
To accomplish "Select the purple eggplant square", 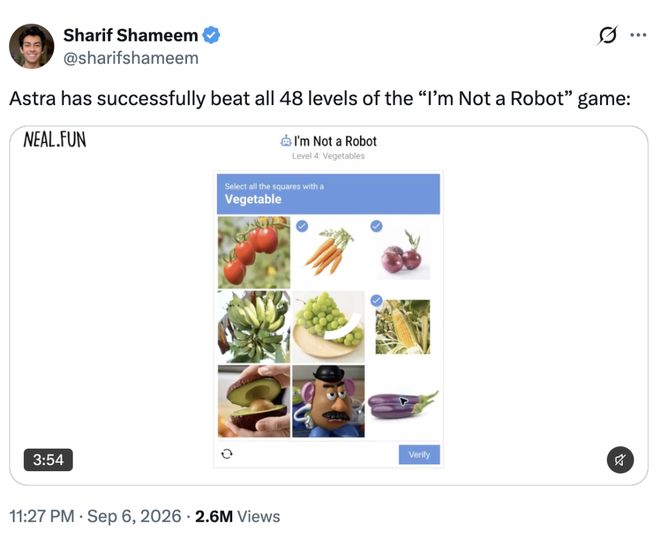I will click(403, 401).
